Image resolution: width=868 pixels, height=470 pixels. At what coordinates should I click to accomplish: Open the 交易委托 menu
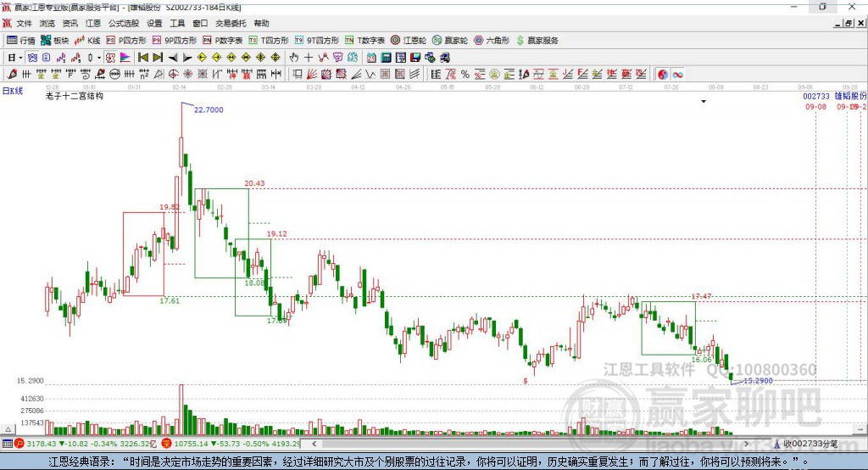(x=231, y=23)
